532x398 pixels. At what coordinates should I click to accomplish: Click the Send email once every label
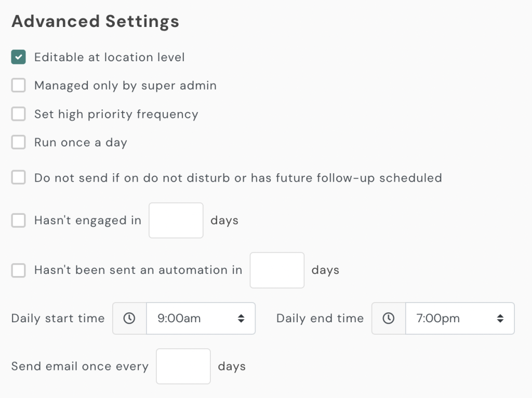(79, 366)
